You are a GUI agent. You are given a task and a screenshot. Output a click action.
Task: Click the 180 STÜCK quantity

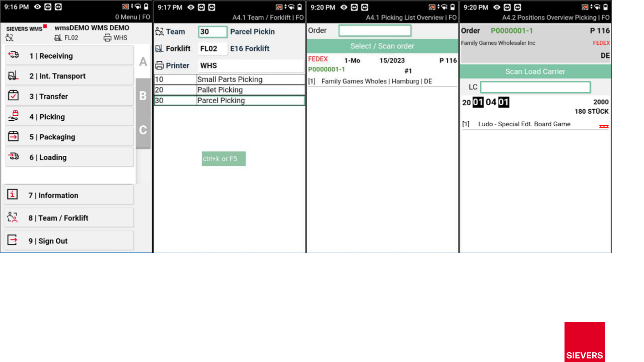(x=592, y=111)
